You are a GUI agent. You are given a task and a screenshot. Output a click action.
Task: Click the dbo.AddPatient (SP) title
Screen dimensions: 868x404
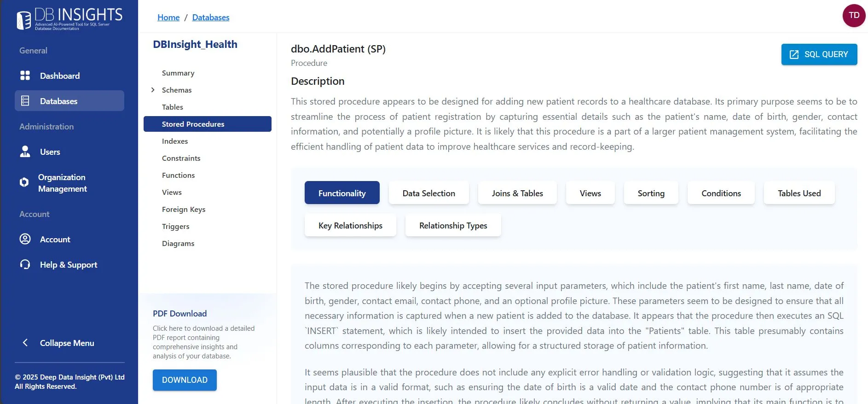[x=338, y=49]
